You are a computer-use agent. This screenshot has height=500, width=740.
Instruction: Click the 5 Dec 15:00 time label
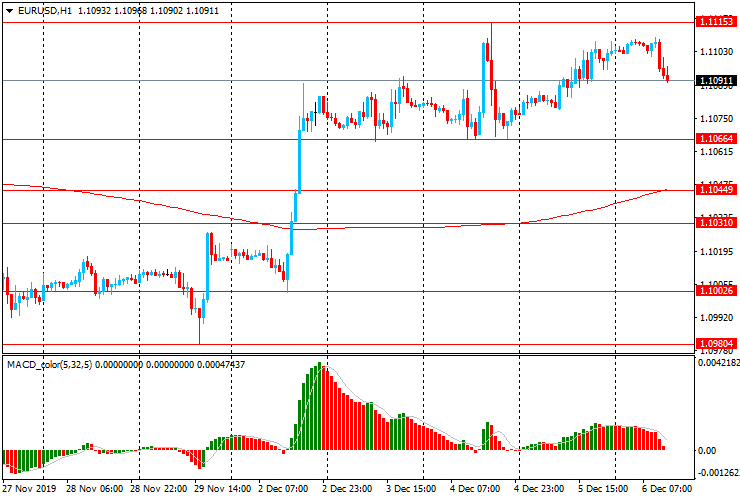(x=603, y=488)
